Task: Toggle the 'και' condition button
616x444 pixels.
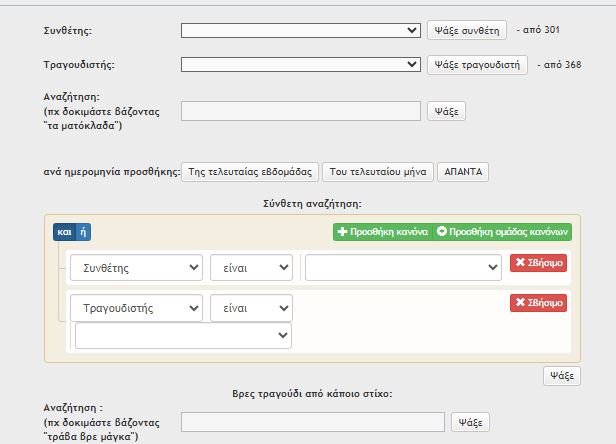Action: coord(64,232)
